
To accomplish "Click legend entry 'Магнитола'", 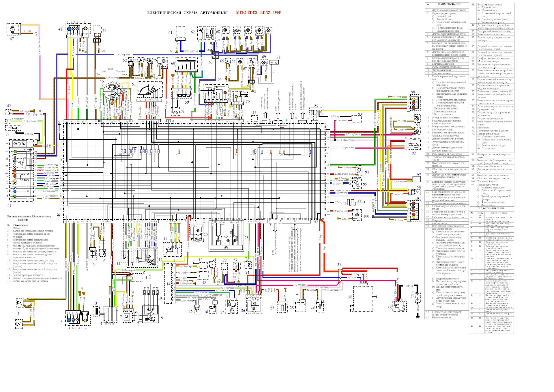I will tap(483, 128).
